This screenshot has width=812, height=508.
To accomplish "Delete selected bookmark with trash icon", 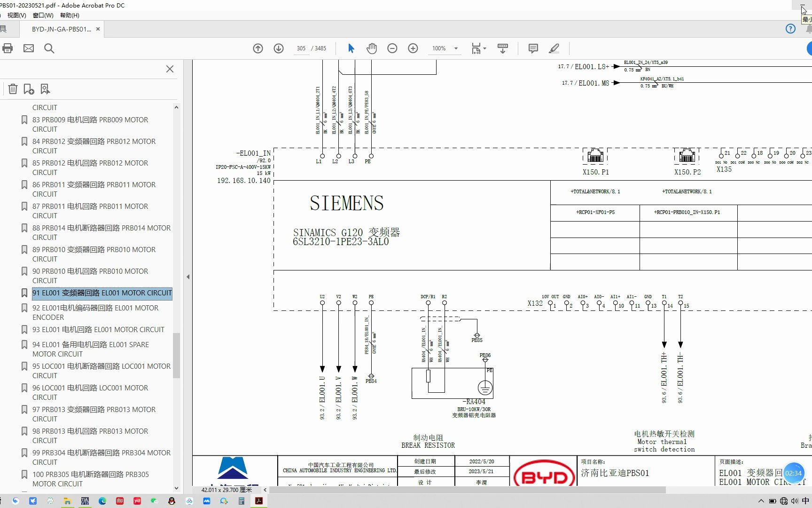I will 13,89.
